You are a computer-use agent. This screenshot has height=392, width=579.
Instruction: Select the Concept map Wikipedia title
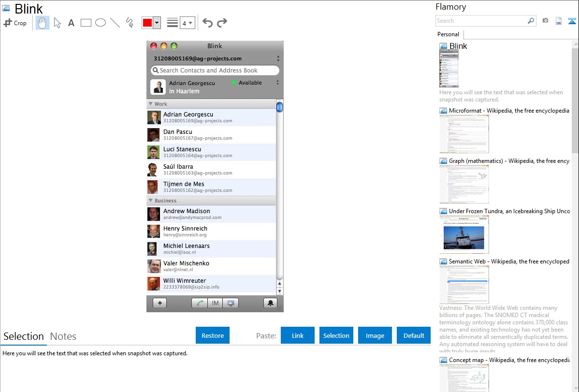pyautogui.click(x=509, y=360)
